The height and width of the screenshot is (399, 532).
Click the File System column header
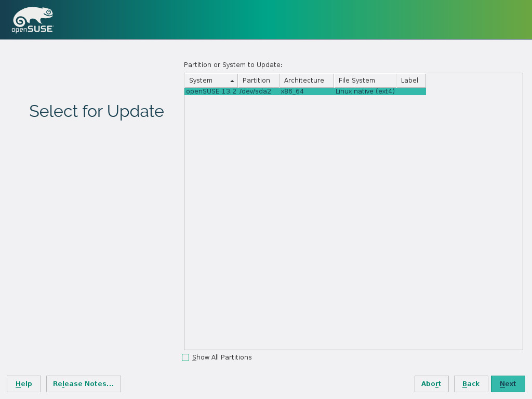point(364,81)
